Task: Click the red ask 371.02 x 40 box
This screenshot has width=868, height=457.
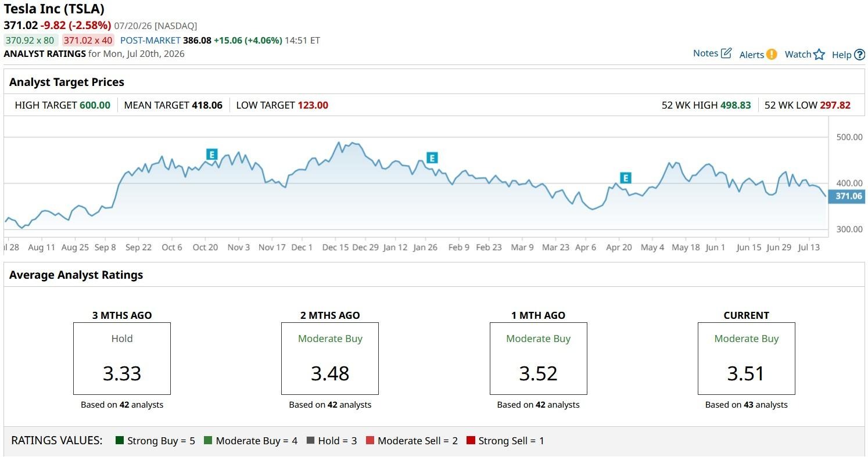Action: coord(88,41)
